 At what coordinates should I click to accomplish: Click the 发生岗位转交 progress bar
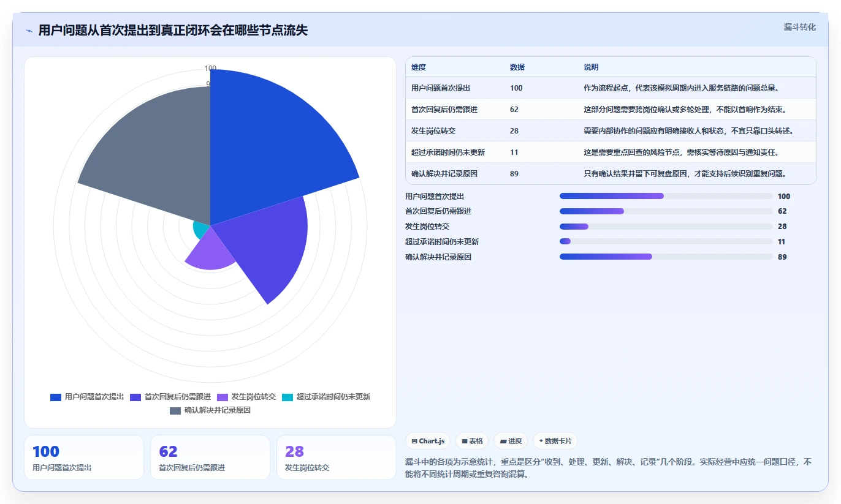pos(666,227)
